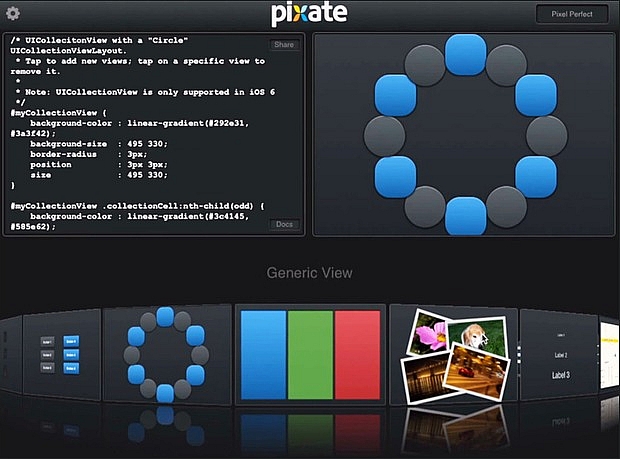Click the blue bar in Generic View thumbnail
Image resolution: width=620 pixels, height=459 pixels.
pos(263,355)
